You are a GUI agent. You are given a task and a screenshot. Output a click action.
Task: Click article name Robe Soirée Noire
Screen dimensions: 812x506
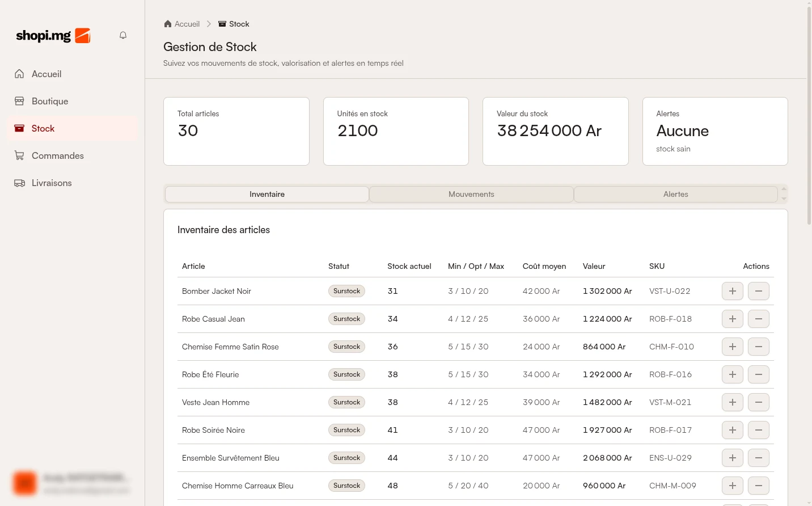213,430
